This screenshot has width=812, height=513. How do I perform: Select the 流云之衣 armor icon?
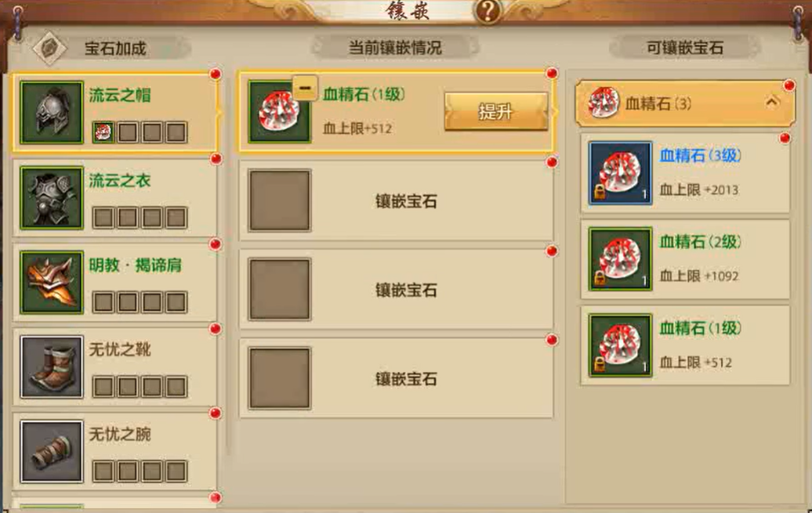coord(51,197)
